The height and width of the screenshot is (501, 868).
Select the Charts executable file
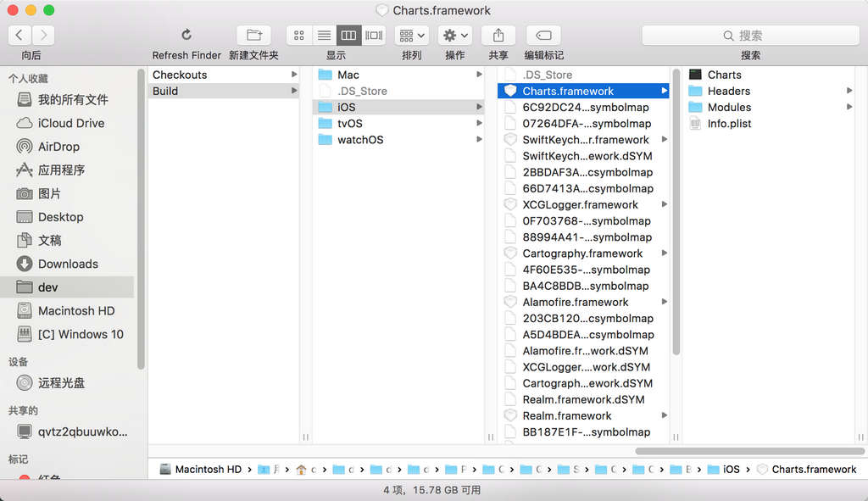coord(770,75)
